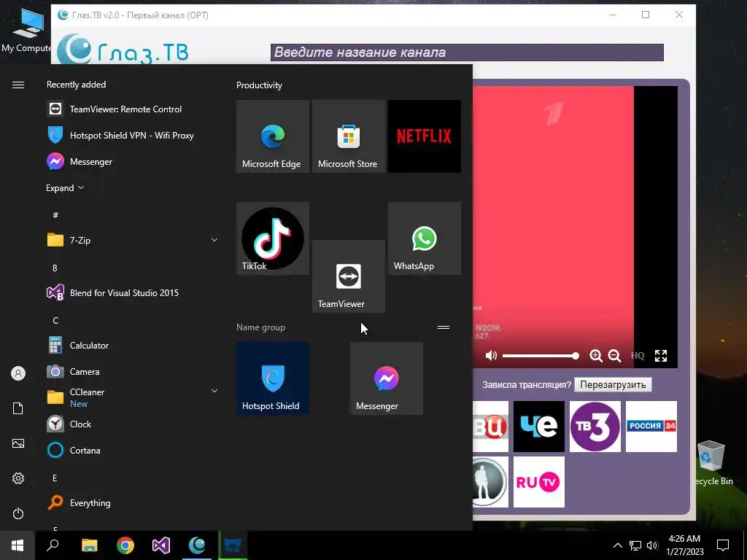Select the Recycle Bin desktop icon

coord(712,462)
